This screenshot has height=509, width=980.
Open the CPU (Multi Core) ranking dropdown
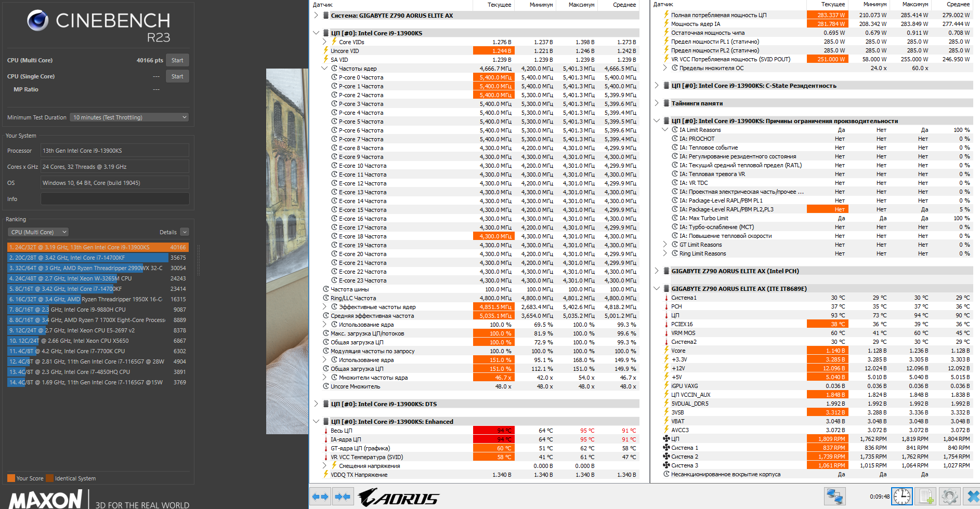pyautogui.click(x=38, y=232)
